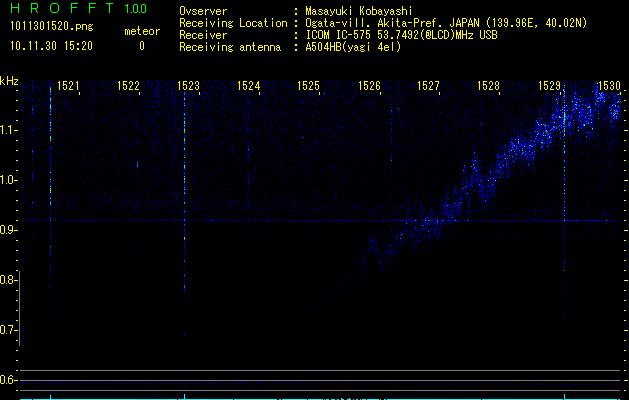Click the 1525 time marker
Image resolution: width=629 pixels, height=400 pixels.
pos(308,85)
